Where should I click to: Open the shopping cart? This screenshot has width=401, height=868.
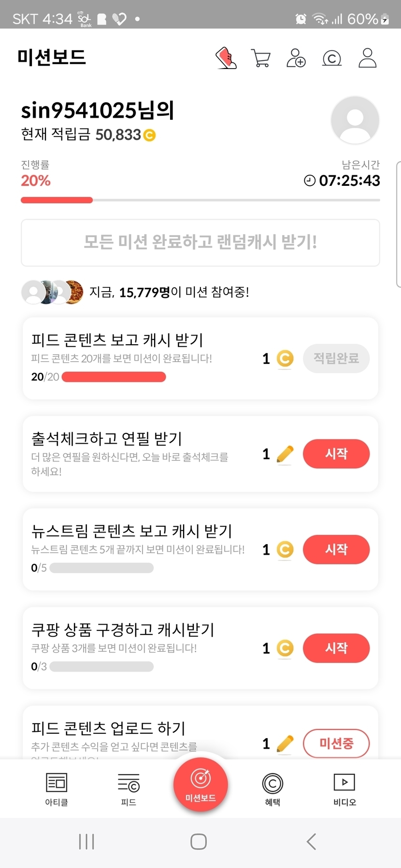coord(261,58)
